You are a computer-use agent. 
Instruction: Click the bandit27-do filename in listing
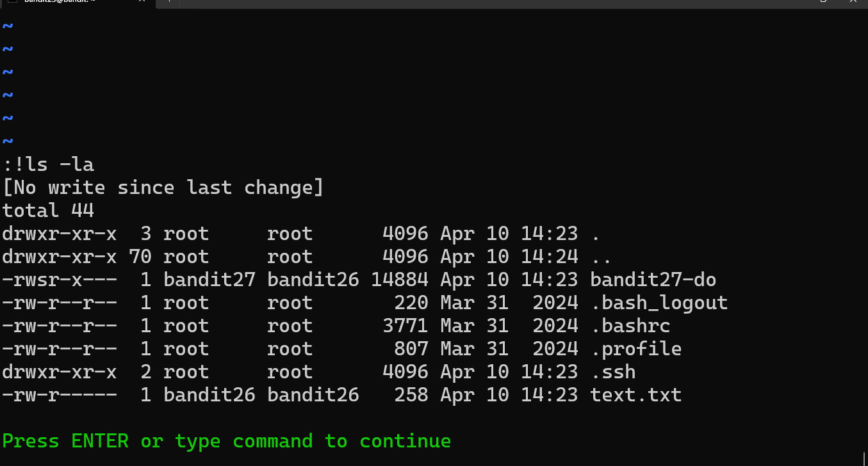pyautogui.click(x=653, y=280)
